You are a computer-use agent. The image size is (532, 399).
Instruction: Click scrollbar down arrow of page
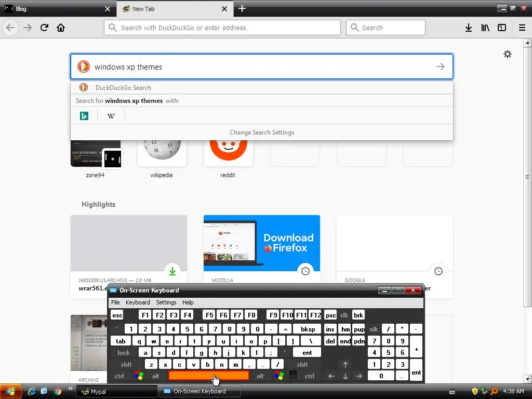(x=527, y=379)
